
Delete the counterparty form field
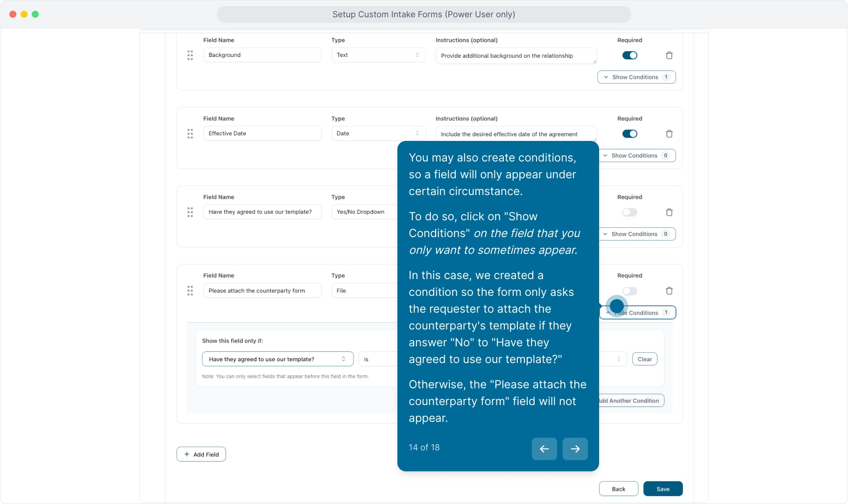click(669, 291)
